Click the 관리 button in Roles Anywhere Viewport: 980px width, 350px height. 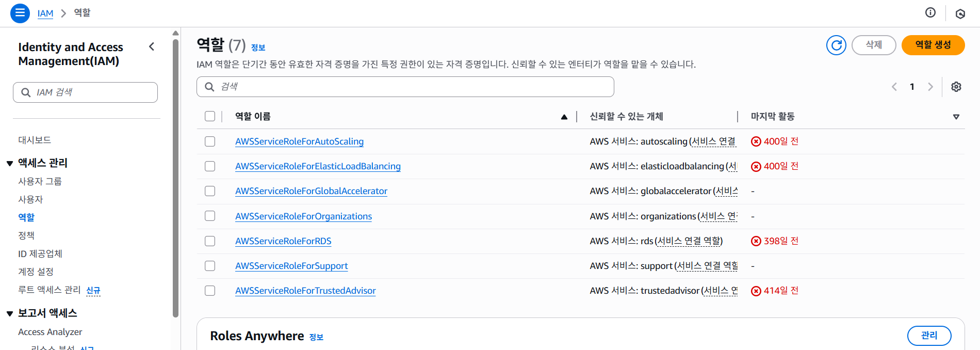point(929,336)
